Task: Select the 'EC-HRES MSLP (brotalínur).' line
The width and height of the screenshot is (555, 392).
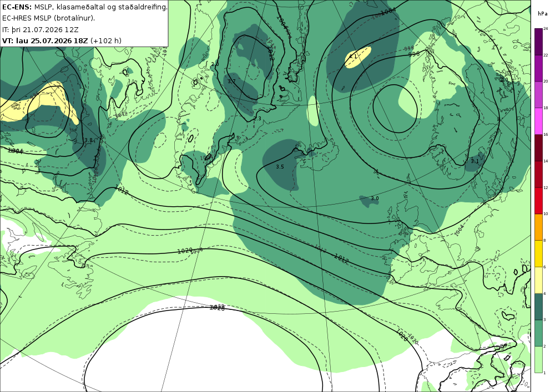Action: click(x=48, y=18)
